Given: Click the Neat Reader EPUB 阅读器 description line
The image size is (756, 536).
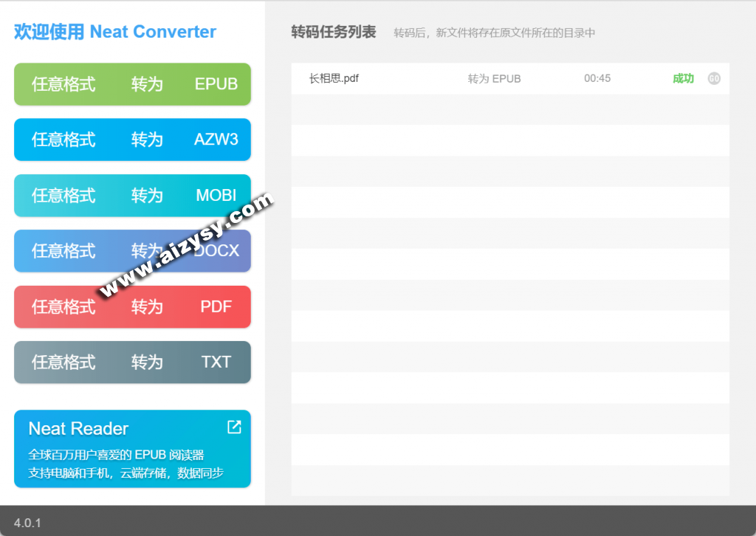Looking at the screenshot, I should click(x=116, y=455).
